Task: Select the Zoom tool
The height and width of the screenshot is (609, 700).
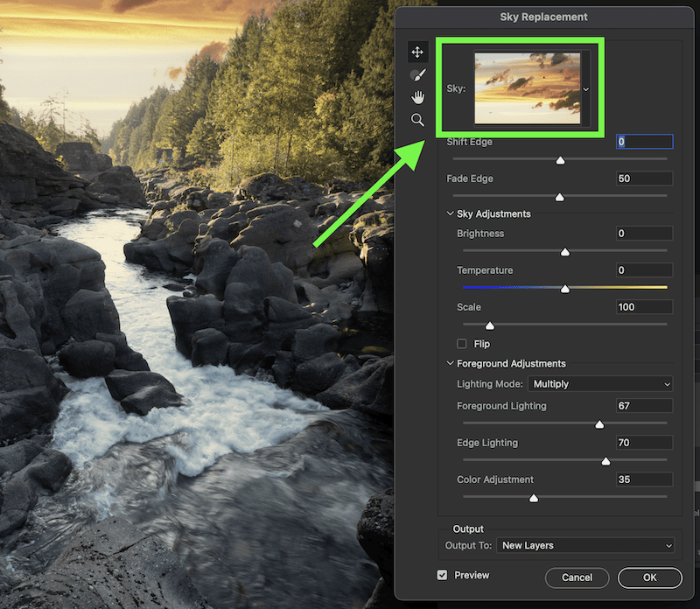Action: [x=417, y=120]
